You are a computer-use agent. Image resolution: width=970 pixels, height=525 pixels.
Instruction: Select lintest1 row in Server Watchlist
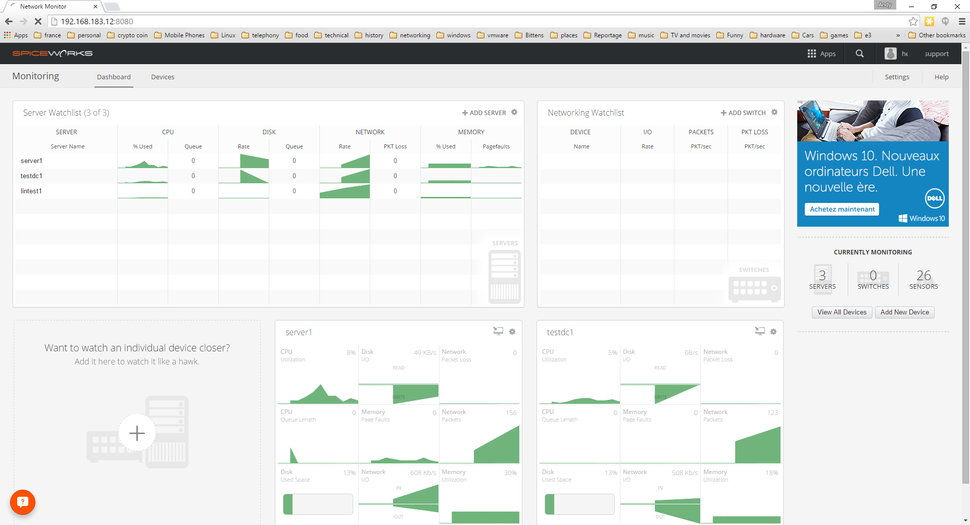pyautogui.click(x=268, y=191)
